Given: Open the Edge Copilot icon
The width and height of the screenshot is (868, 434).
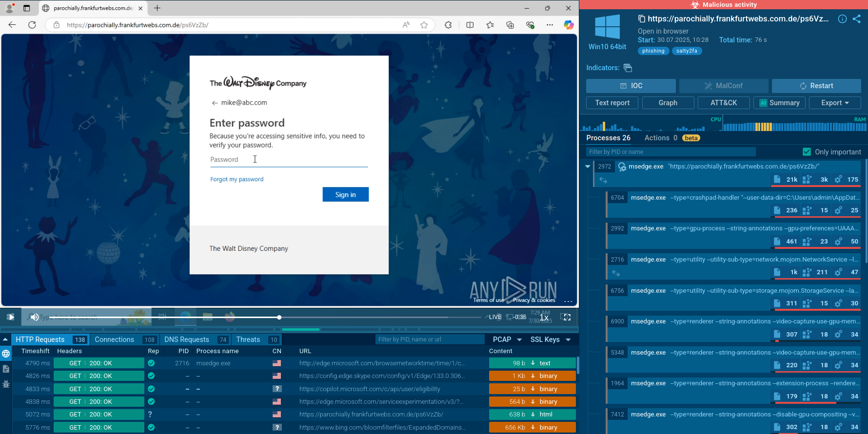Looking at the screenshot, I should coord(568,25).
